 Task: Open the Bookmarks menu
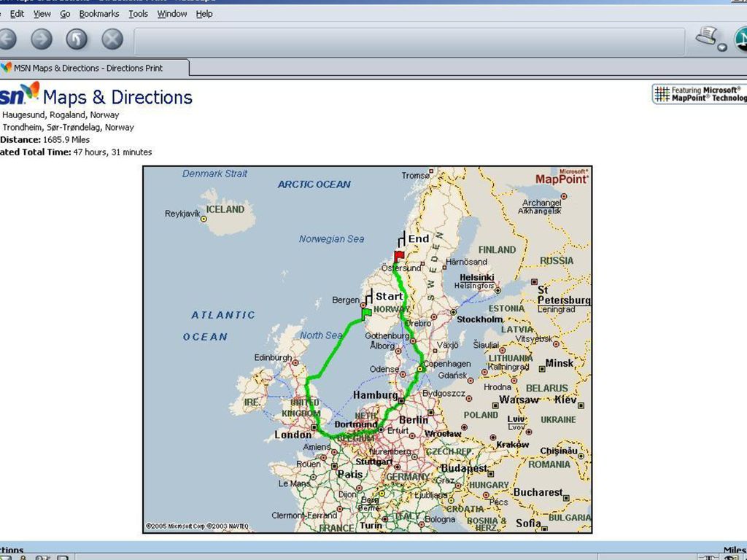click(99, 14)
